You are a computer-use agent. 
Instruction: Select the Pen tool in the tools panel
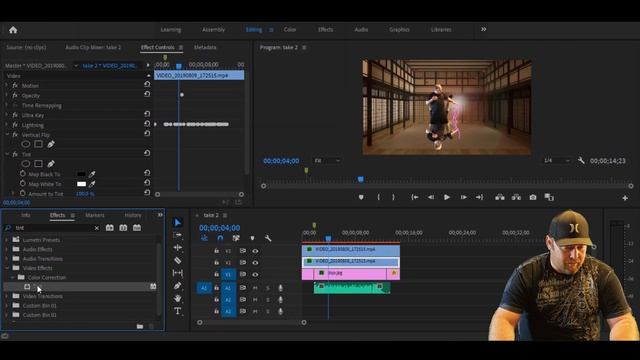178,286
